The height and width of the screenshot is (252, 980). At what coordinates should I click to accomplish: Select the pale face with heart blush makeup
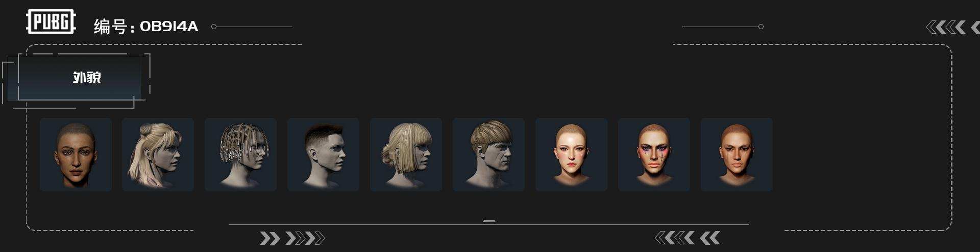point(571,155)
